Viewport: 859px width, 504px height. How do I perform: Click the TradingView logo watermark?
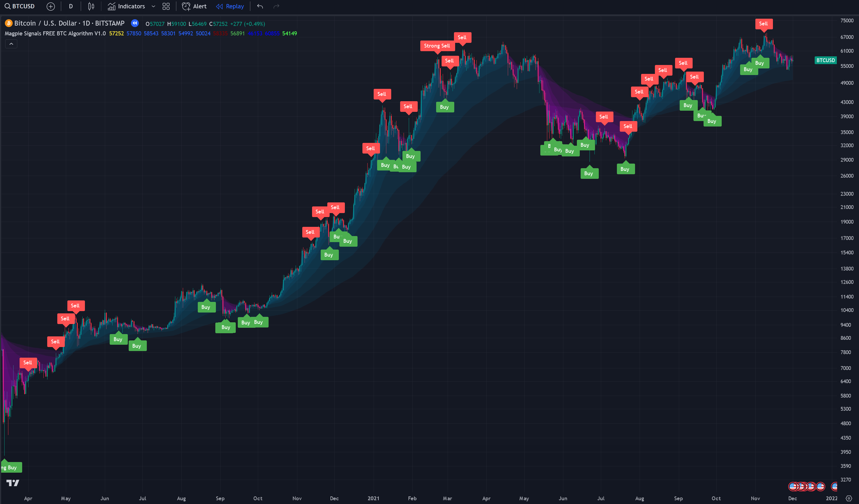pyautogui.click(x=13, y=483)
